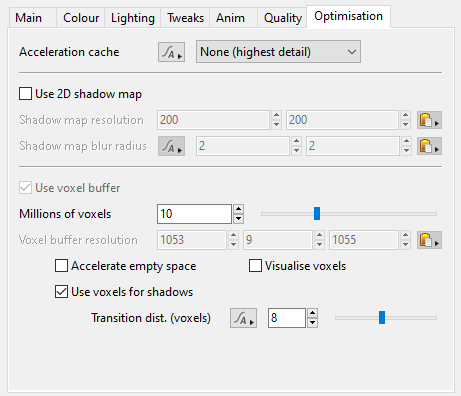Open copy/paste menu for Shadow map resolution

tap(429, 120)
